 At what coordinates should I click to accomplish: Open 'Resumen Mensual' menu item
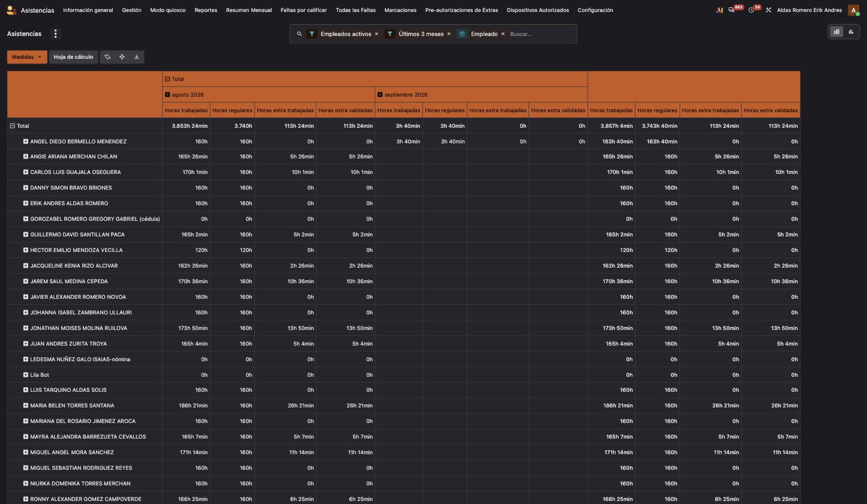pos(249,10)
